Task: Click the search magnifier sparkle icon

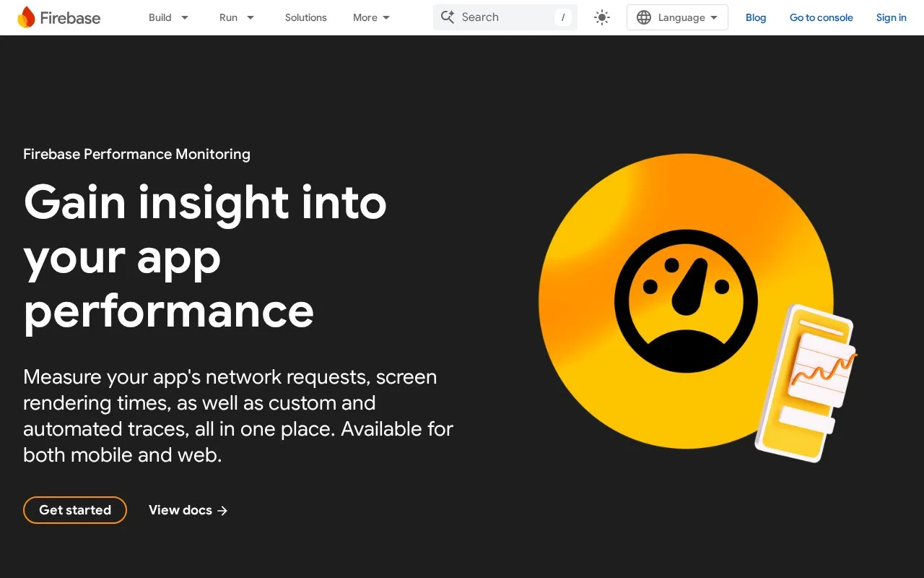Action: pyautogui.click(x=448, y=17)
